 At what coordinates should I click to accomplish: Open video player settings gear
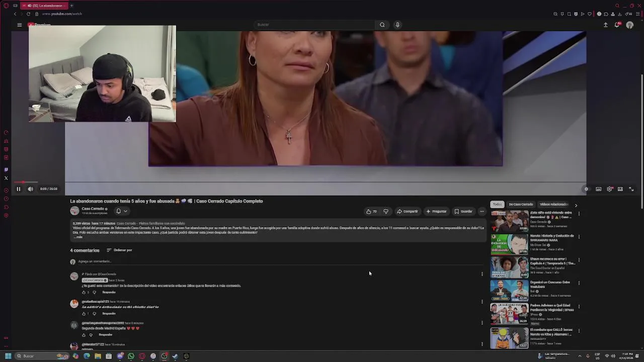coord(609,189)
